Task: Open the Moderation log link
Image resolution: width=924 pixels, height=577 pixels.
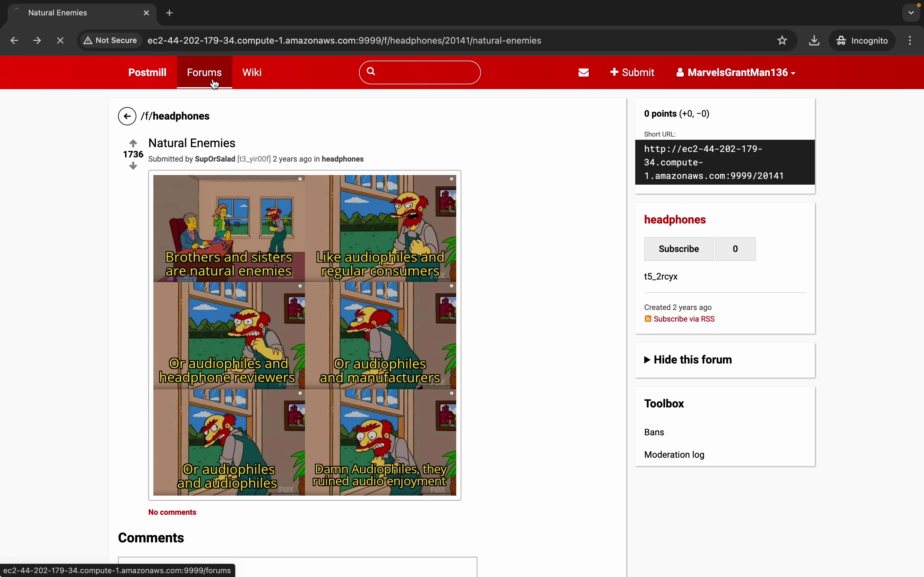Action: pos(674,455)
